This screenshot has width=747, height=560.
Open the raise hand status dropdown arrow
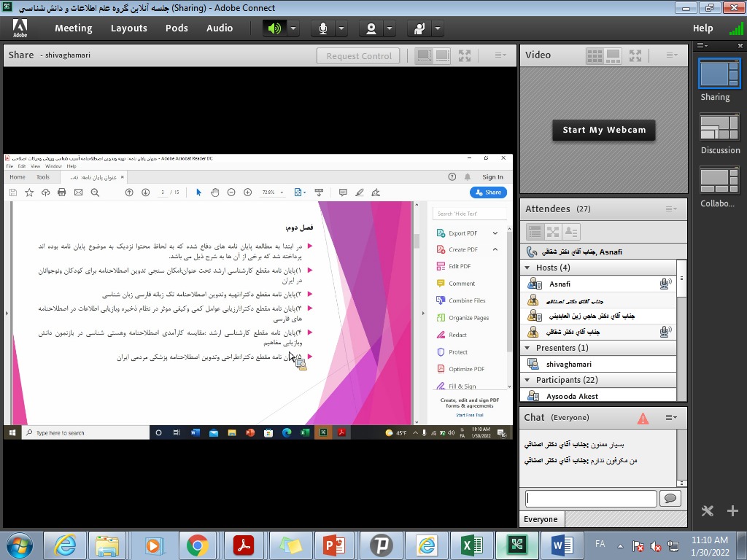click(438, 28)
